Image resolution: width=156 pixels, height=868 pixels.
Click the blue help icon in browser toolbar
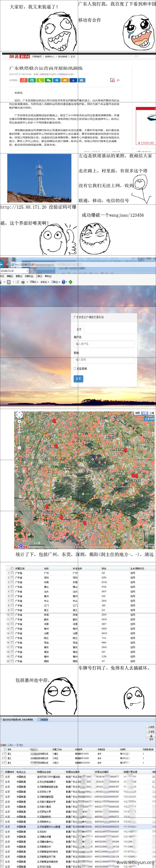[x=63, y=282]
